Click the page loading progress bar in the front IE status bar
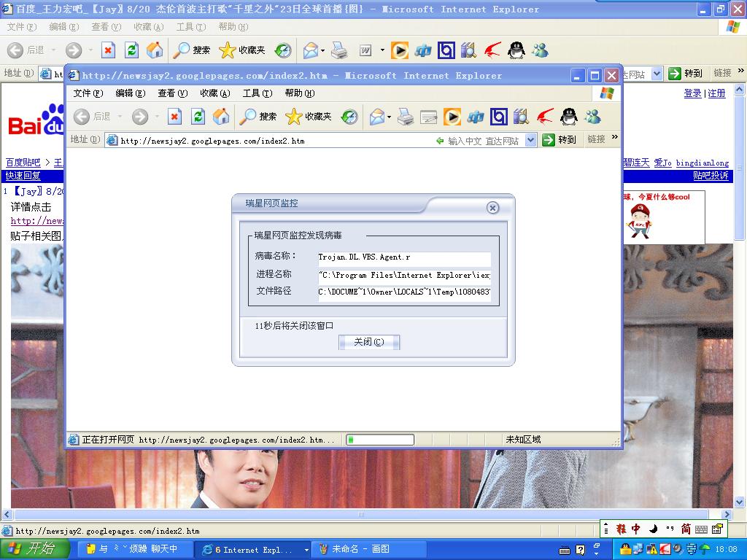The height and width of the screenshot is (560, 747). (x=379, y=440)
